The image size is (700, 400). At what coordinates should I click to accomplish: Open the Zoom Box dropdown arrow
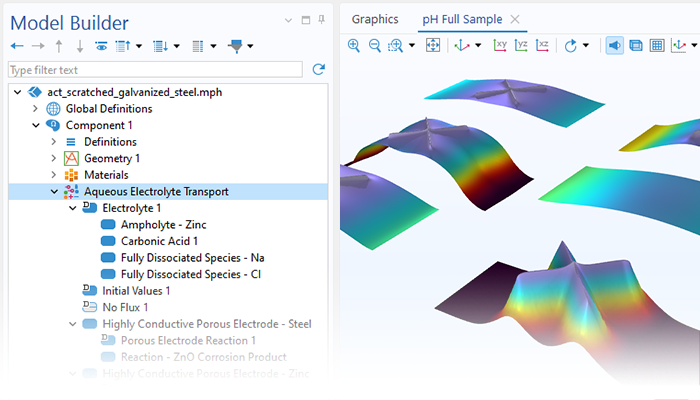pyautogui.click(x=411, y=46)
